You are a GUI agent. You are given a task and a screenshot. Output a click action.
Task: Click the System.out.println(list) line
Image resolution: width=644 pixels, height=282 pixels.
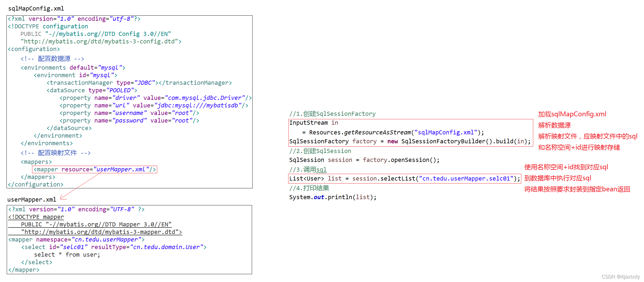tap(333, 197)
